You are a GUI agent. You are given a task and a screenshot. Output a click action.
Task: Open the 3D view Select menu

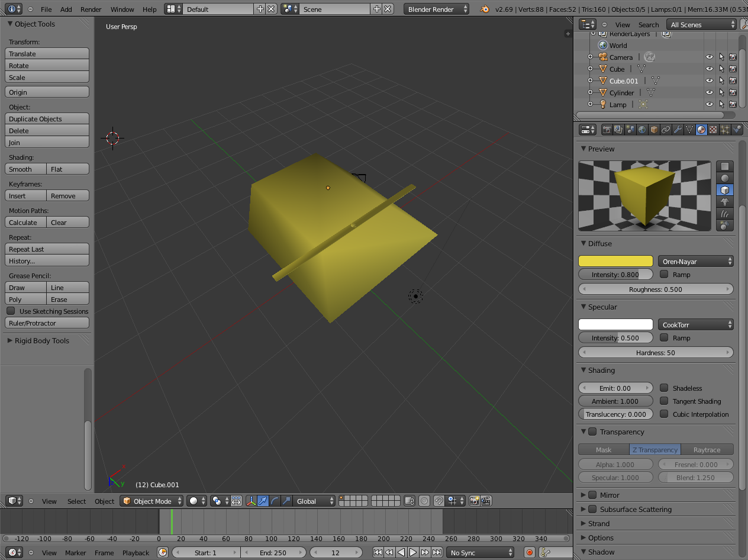pos(76,501)
